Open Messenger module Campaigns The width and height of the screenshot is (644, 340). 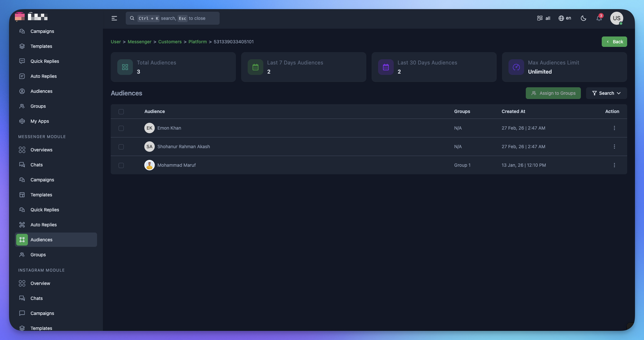pos(56,180)
